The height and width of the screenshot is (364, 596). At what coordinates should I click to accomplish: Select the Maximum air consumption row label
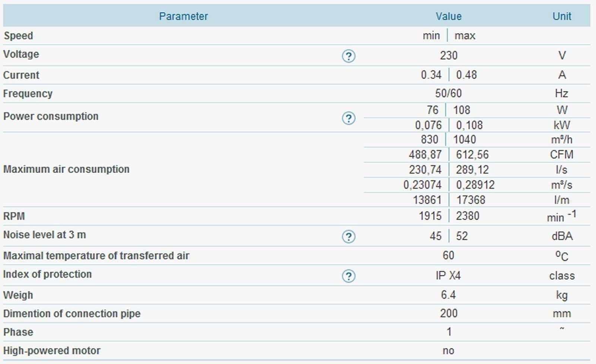(66, 169)
